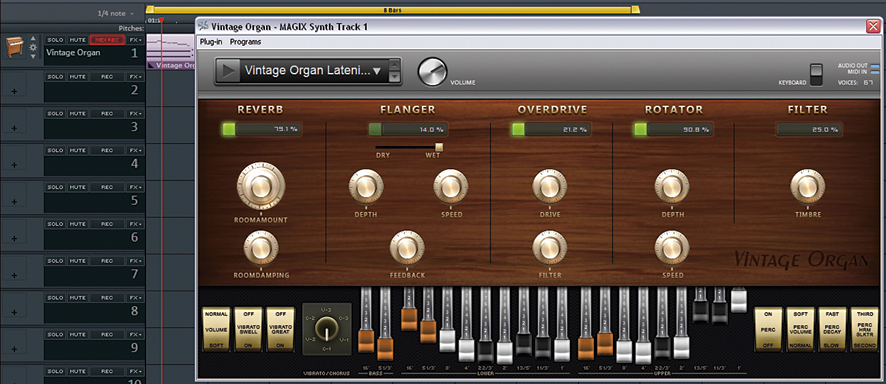Screen dimensions: 886x384
Task: Open the FX dropdown on track 7
Action: tap(135, 260)
